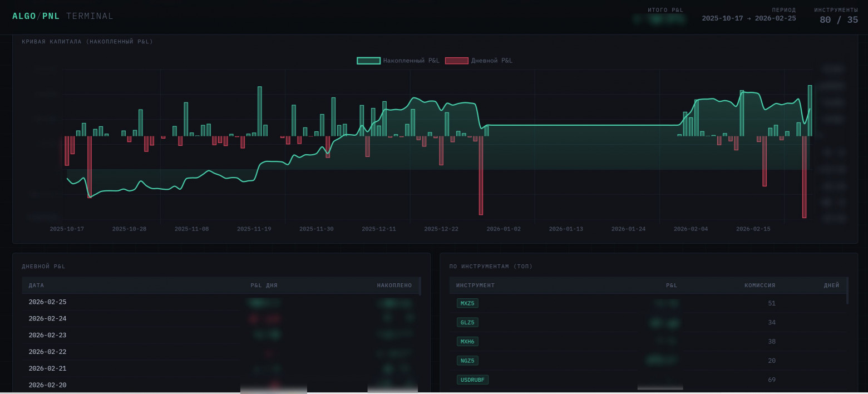868x394 pixels.
Task: Click the ИТОГО P&L header label
Action: pos(665,10)
